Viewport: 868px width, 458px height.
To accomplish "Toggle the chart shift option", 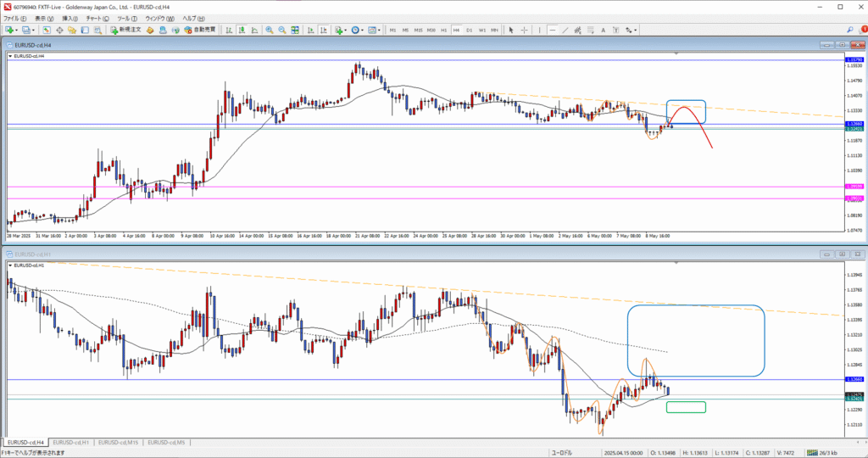I will click(x=323, y=30).
